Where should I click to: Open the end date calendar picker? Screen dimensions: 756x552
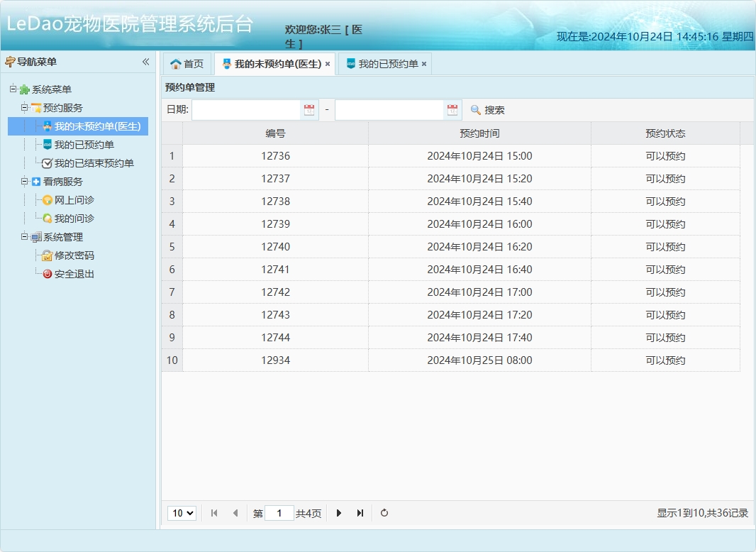[x=452, y=109]
